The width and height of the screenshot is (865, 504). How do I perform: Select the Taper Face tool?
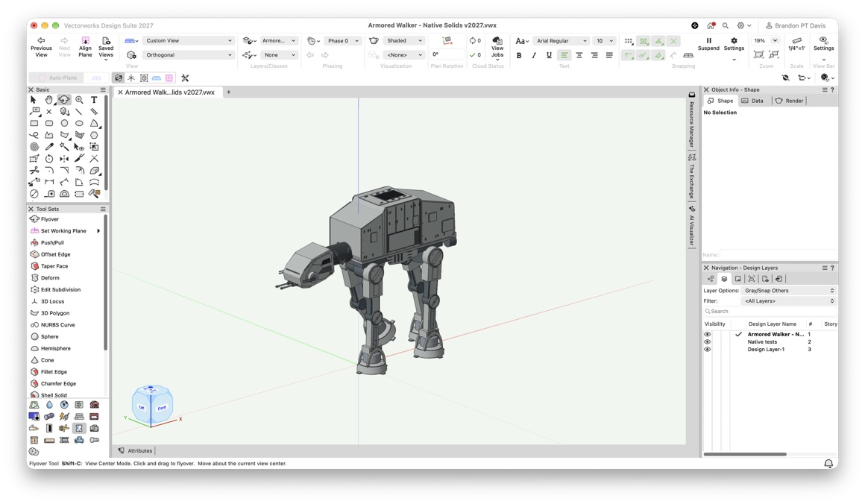click(54, 265)
